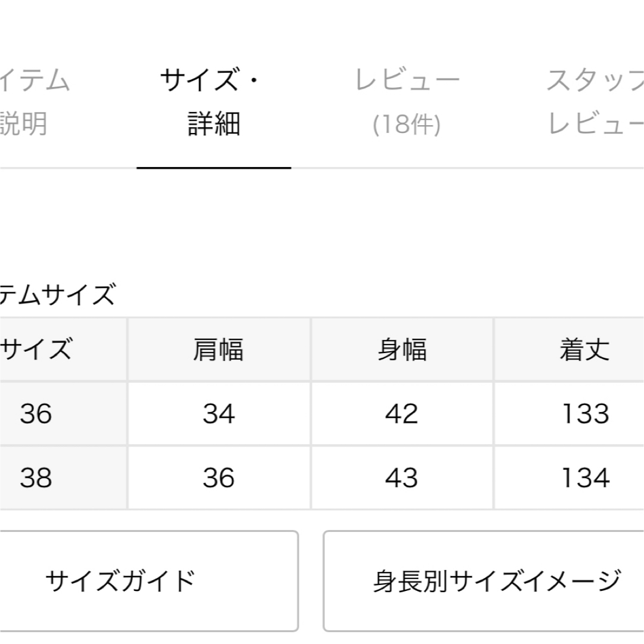Click length value 134
The image size is (644, 644).
coord(586,477)
